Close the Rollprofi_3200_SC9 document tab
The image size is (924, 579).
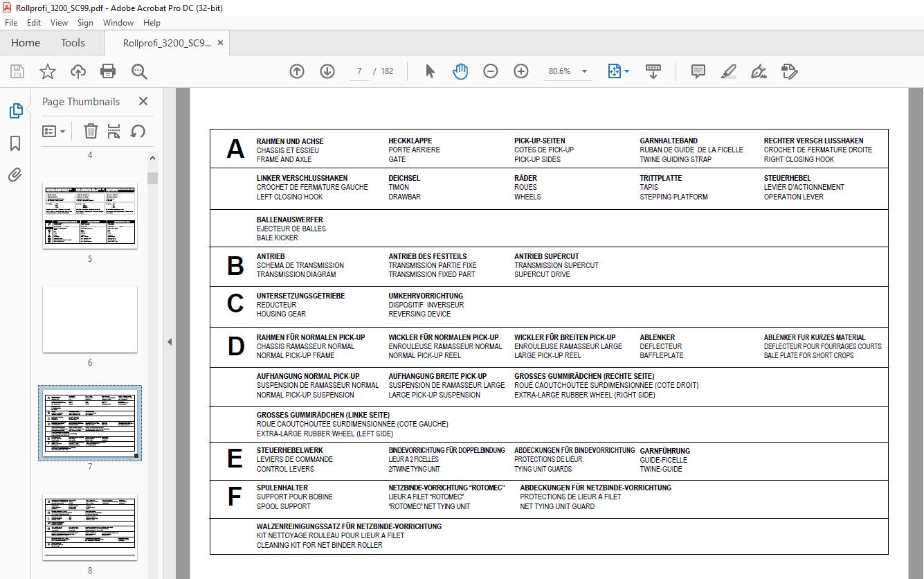(220, 43)
